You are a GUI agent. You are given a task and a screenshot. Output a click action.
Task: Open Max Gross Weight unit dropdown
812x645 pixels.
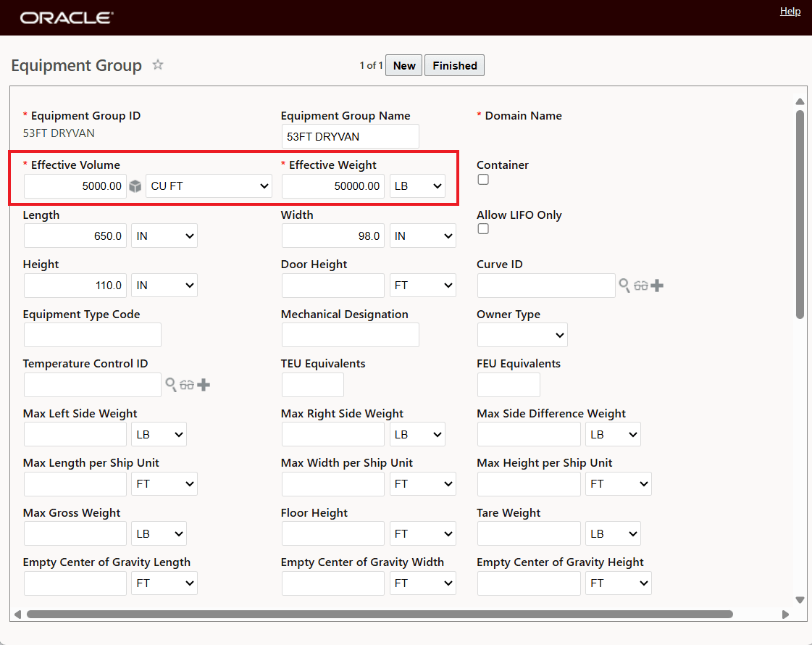[x=159, y=533]
